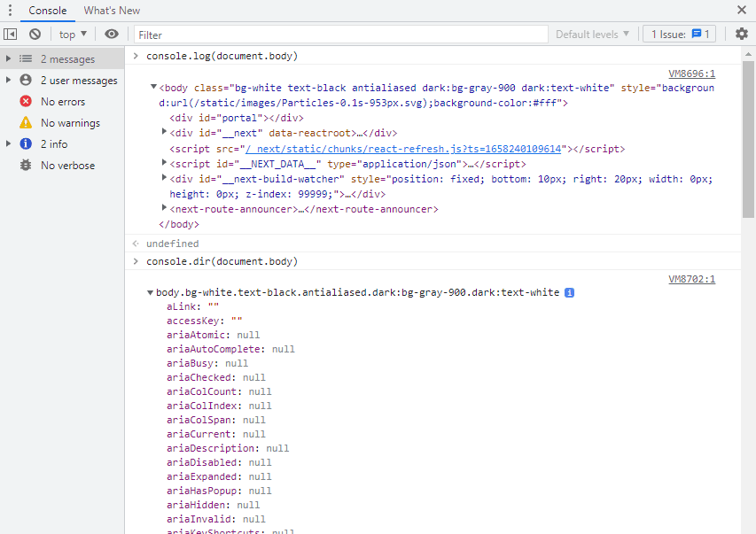Click the accessKey property
756x534 pixels.
click(x=205, y=321)
